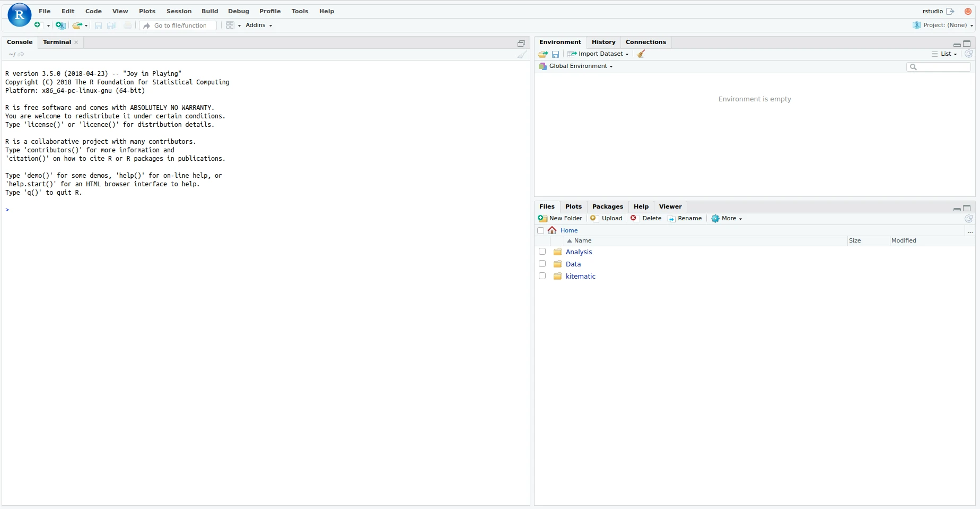Switch to the Packages tab
This screenshot has width=980, height=509.
click(x=607, y=206)
